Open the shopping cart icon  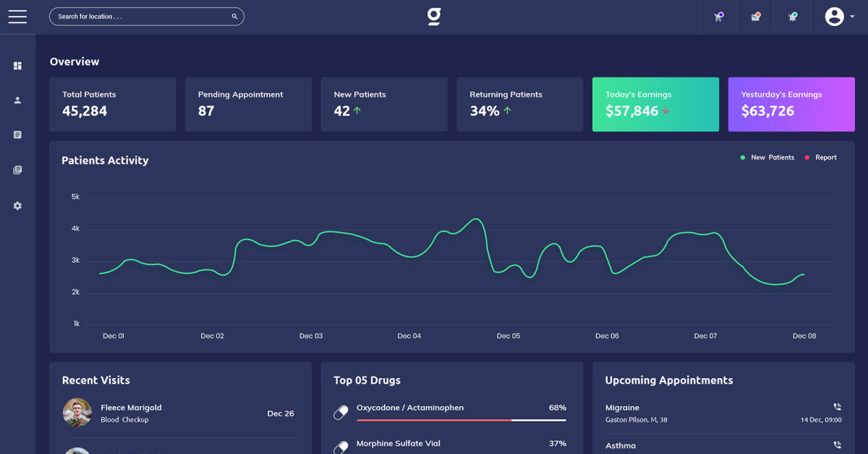(x=718, y=17)
